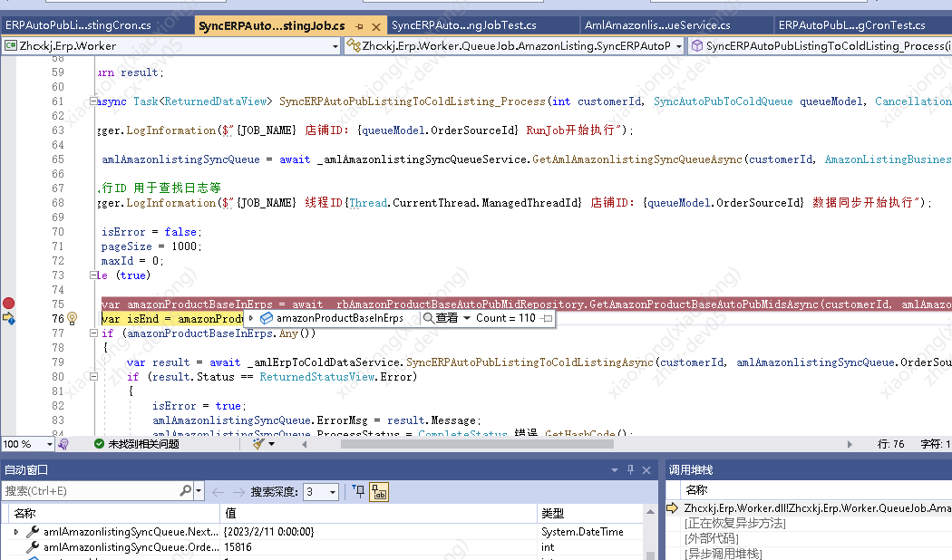The height and width of the screenshot is (560, 952).
Task: Open the Autos search options dropdown arrow
Action: (199, 491)
